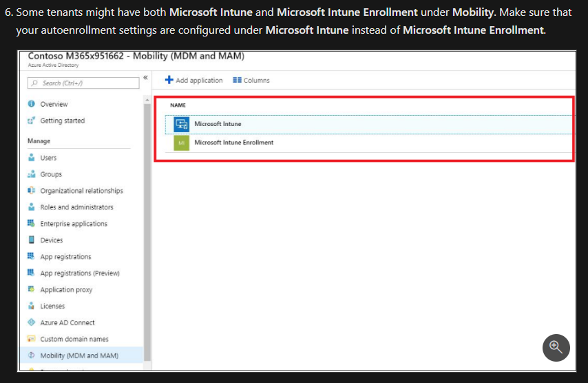The width and height of the screenshot is (588, 383).
Task: Click the Groups icon
Action: (32, 174)
